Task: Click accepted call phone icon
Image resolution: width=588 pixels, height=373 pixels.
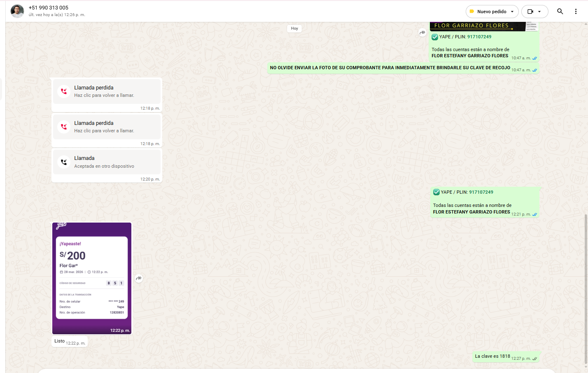Action: pyautogui.click(x=64, y=162)
